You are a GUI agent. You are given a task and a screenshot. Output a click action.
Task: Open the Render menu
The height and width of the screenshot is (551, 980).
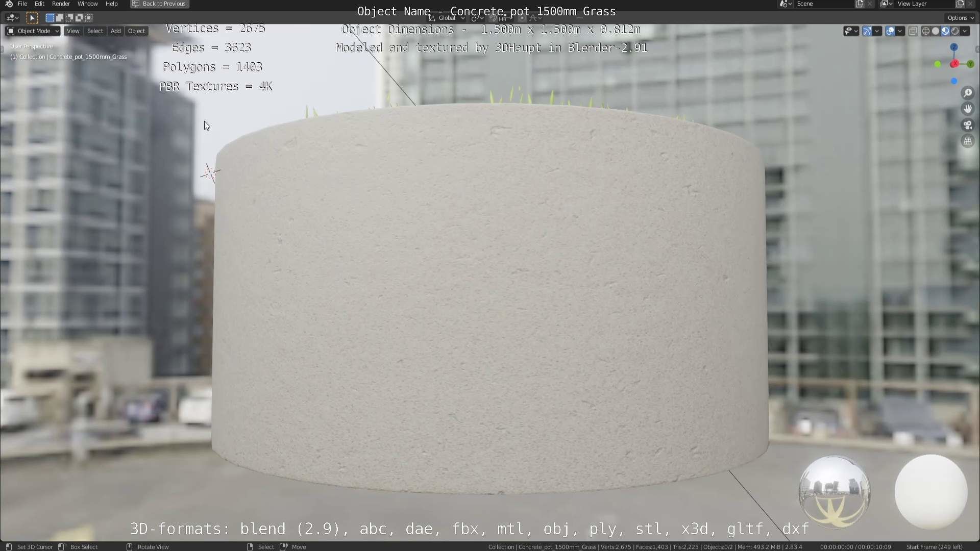coord(61,4)
